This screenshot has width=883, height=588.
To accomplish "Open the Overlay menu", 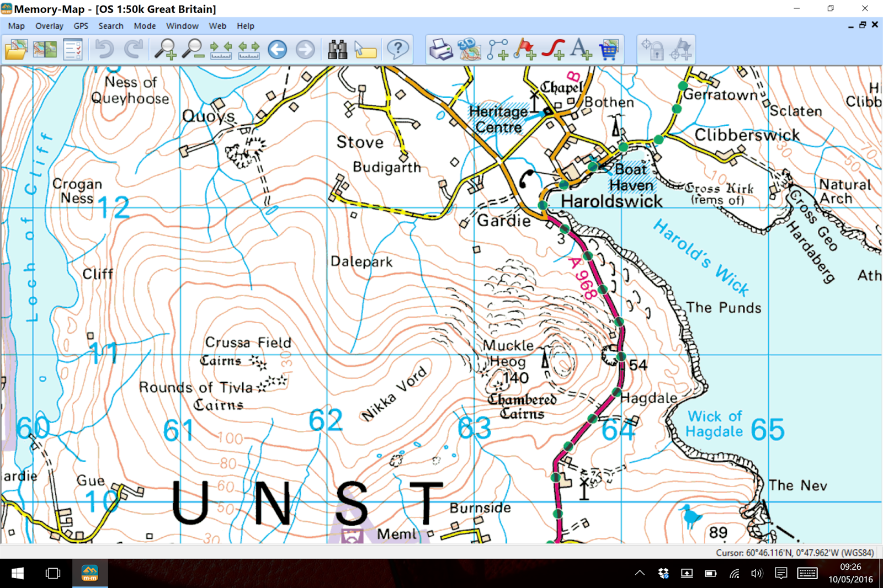I will coord(49,26).
